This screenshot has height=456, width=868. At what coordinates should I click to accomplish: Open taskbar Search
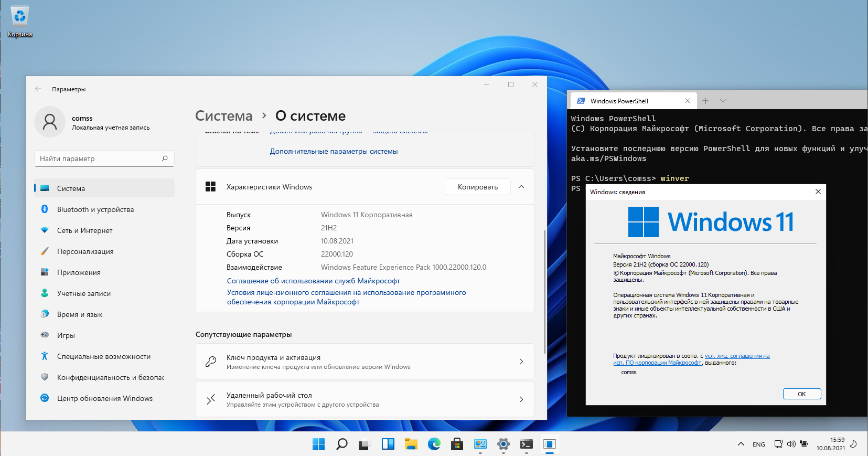(x=342, y=444)
